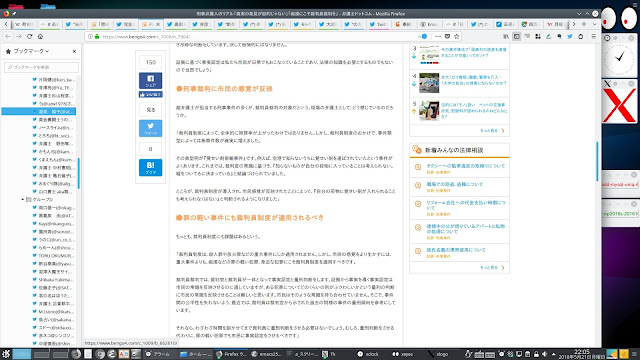Open the Twitter extension toolbar icon
This screenshot has height=360, width=640.
[570, 36]
